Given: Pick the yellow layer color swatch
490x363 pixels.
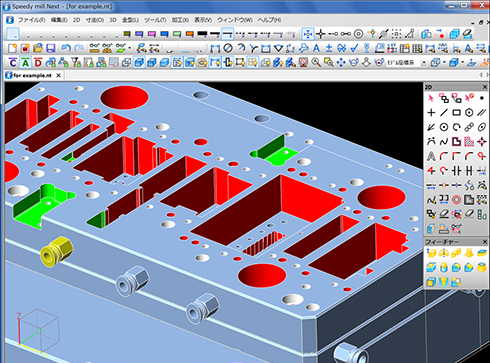Looking at the screenshot, I should pyautogui.click(x=127, y=34).
